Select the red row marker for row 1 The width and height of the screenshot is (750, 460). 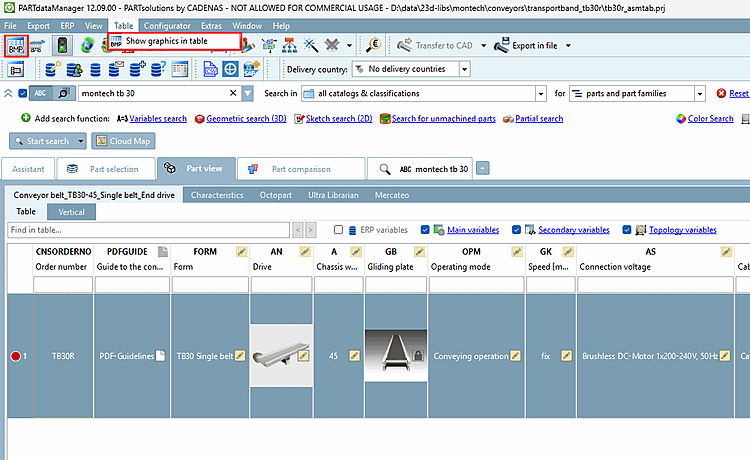coord(15,356)
